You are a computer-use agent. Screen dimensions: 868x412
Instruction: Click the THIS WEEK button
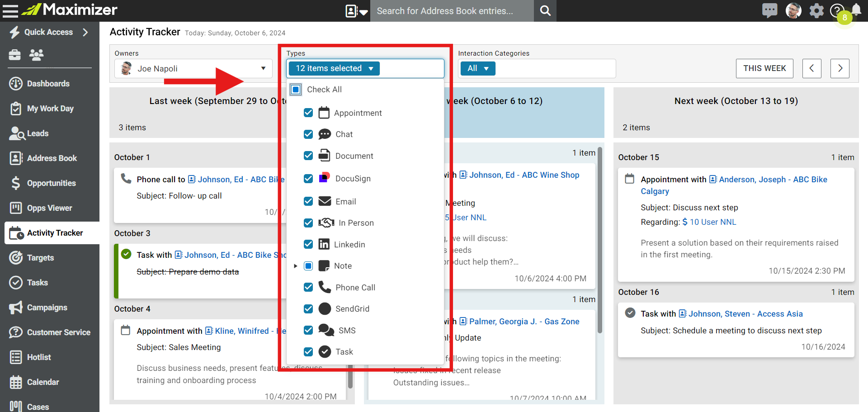click(764, 68)
